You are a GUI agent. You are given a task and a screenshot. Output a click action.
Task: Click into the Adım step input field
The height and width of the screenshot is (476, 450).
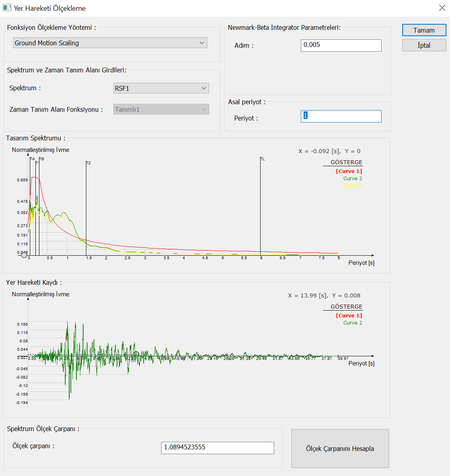point(341,45)
